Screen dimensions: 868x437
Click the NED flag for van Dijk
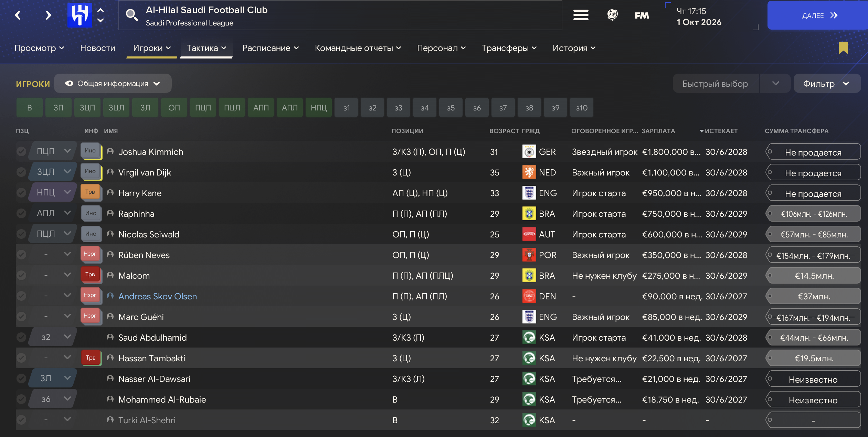point(529,172)
